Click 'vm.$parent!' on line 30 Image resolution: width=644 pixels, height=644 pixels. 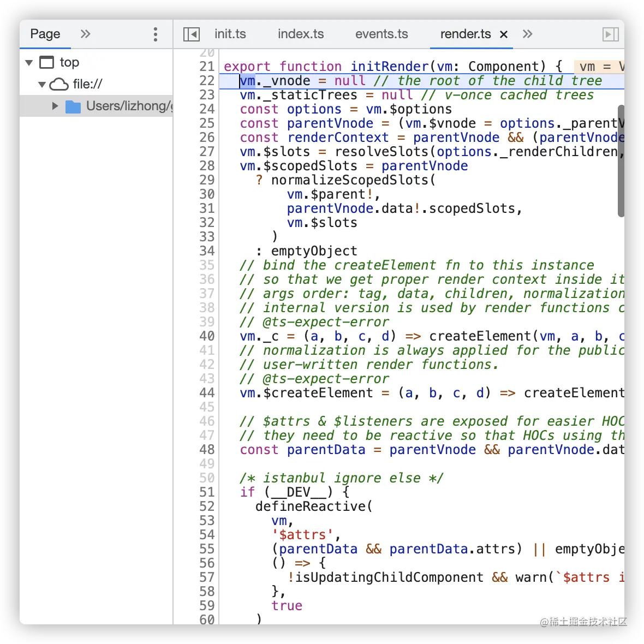pyautogui.click(x=330, y=194)
